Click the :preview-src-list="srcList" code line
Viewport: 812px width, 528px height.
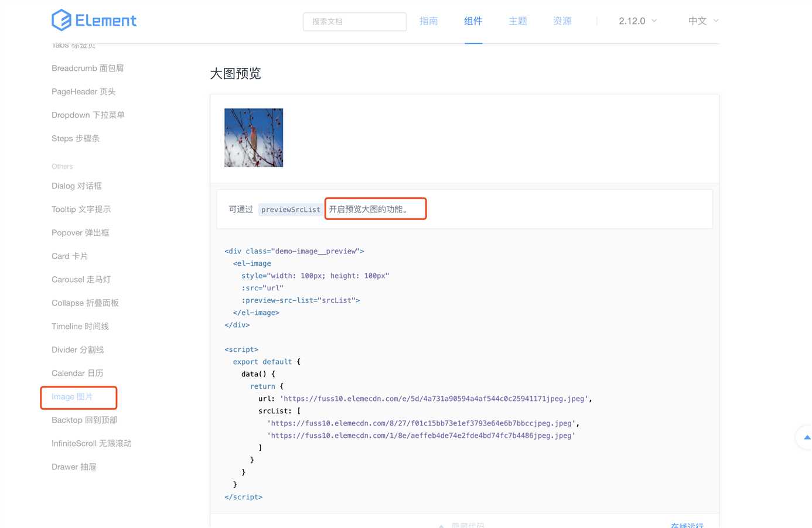[301, 300]
